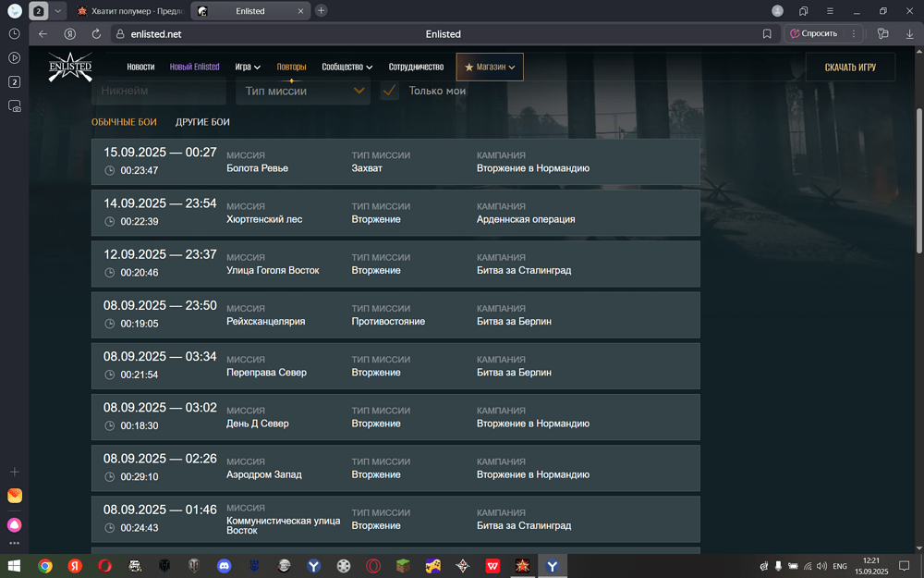
Task: Click the Yandex home icon in toolbar
Action: 70,34
